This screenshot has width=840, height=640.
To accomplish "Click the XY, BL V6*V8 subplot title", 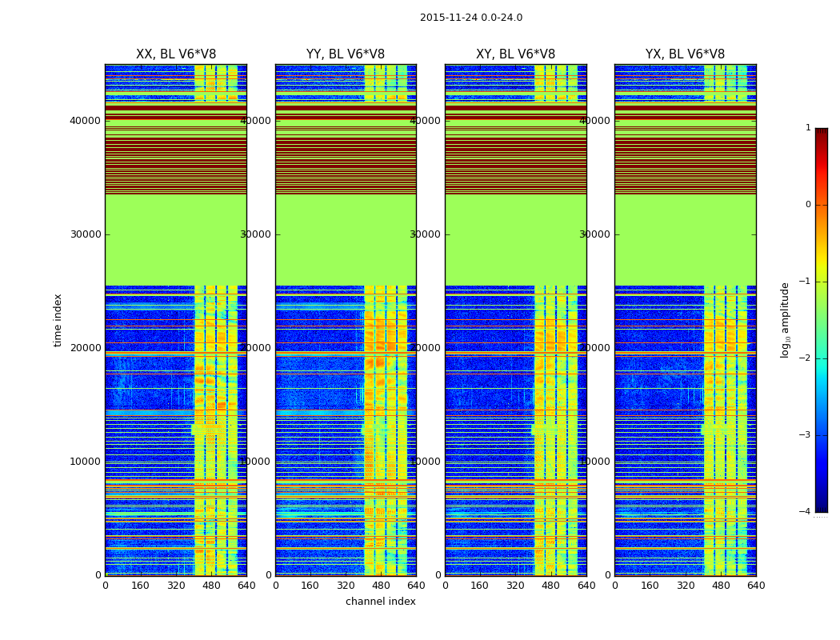I will [515, 54].
